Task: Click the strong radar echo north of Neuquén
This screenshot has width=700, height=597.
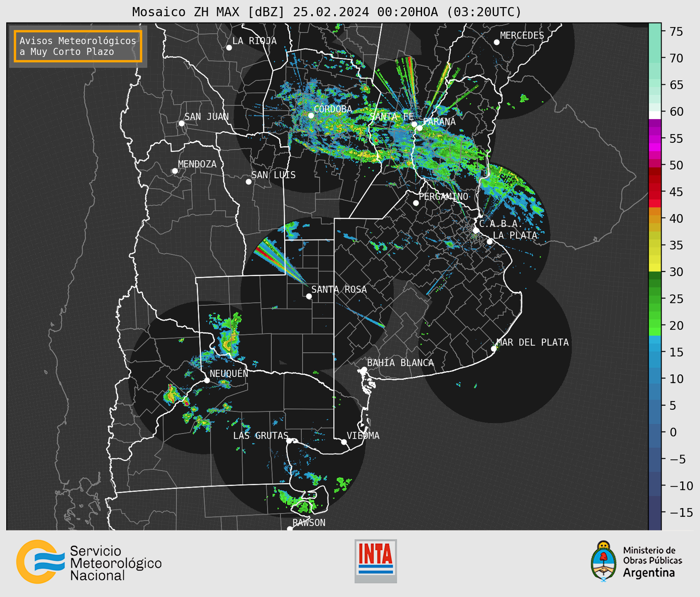Action: pyautogui.click(x=229, y=335)
